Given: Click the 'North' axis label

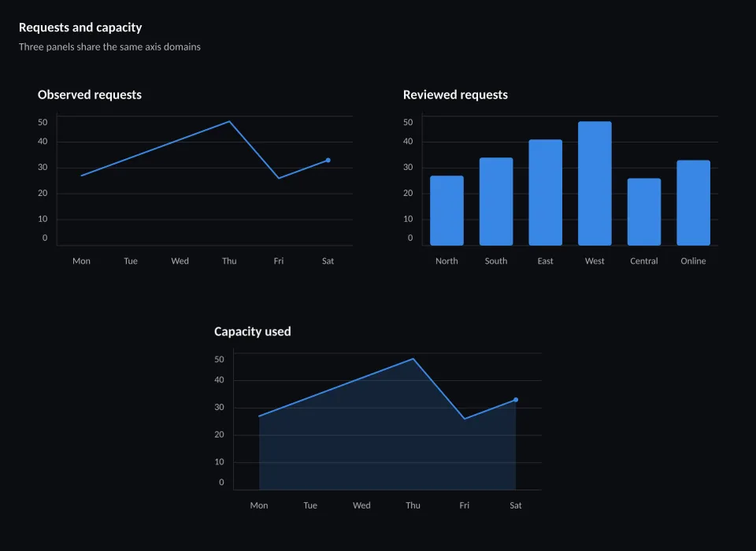Looking at the screenshot, I should [x=447, y=261].
